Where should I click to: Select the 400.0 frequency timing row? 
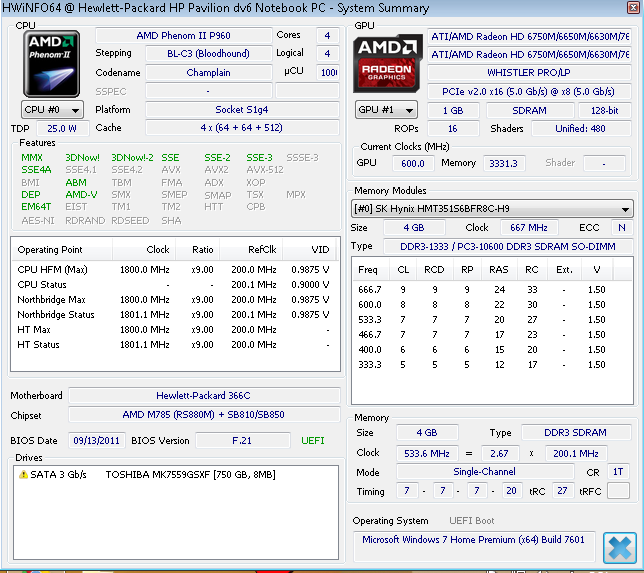coord(492,350)
